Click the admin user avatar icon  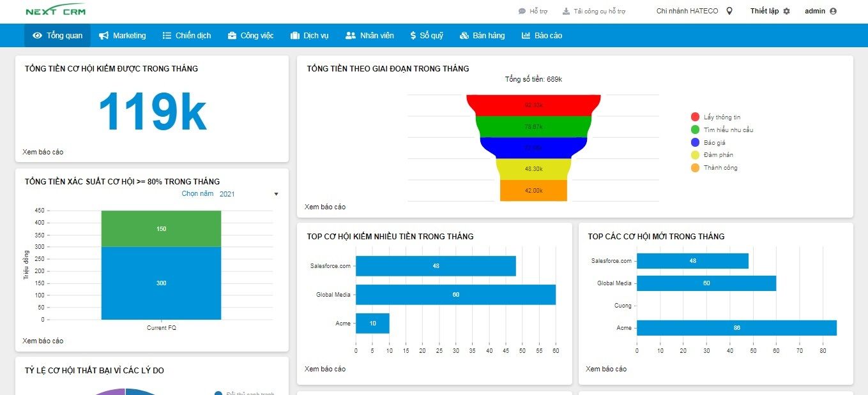pyautogui.click(x=833, y=11)
